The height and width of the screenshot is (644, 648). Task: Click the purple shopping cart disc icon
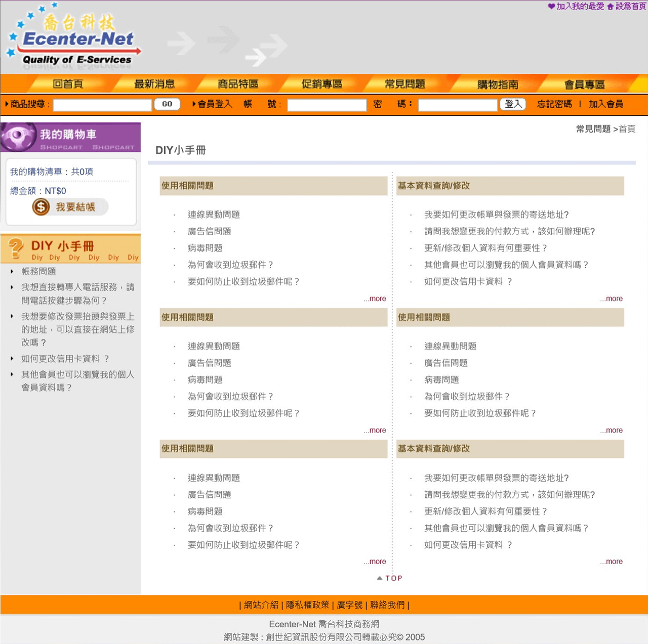[x=18, y=137]
